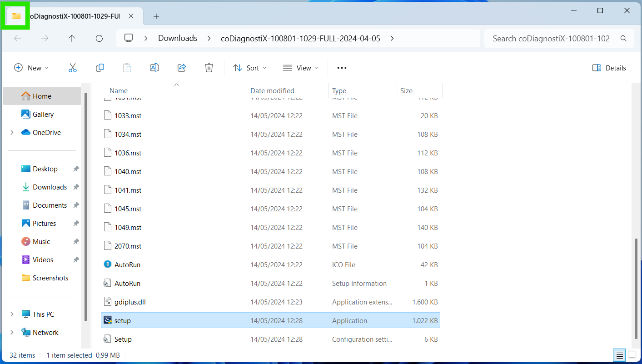642x364 pixels.
Task: Go forward with the right arrow
Action: pos(45,38)
